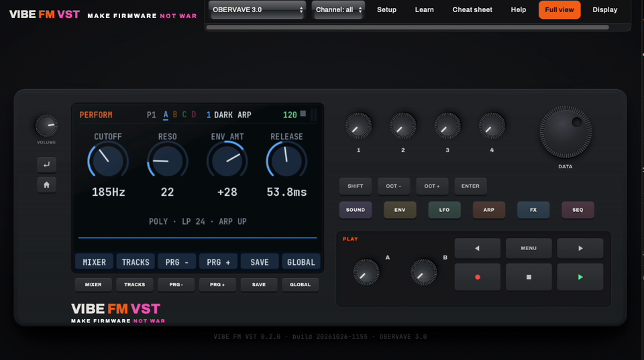Screen dimensions: 644x360
Task: Select part D on the display
Action: click(x=194, y=115)
